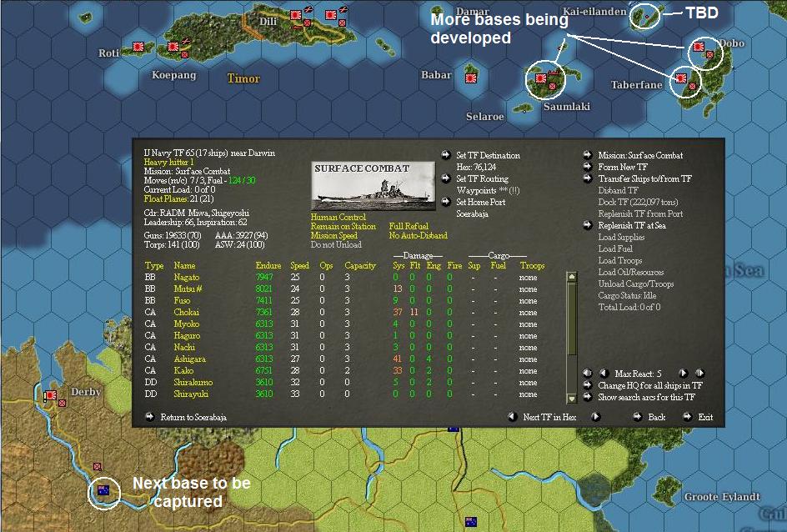Click the arrow beside Set Home Port

click(x=446, y=202)
